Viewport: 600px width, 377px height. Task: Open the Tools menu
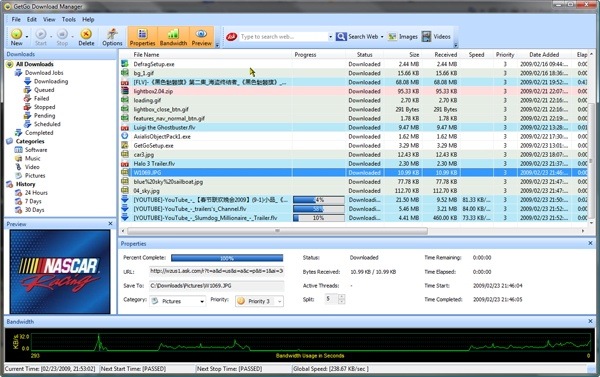[x=68, y=19]
